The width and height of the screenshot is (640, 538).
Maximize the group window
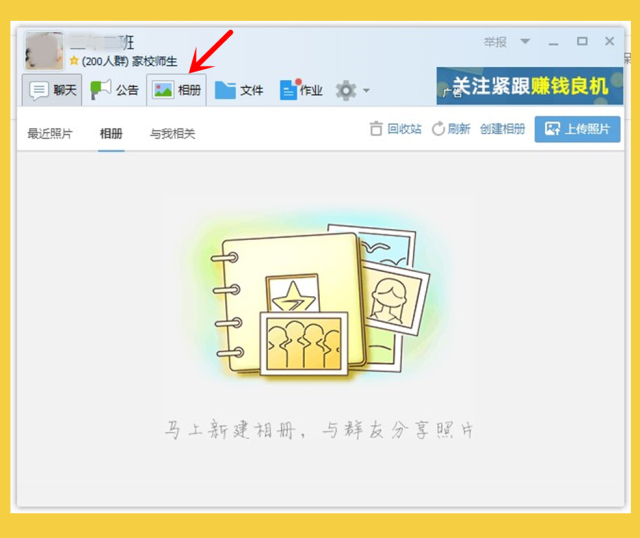(x=582, y=41)
